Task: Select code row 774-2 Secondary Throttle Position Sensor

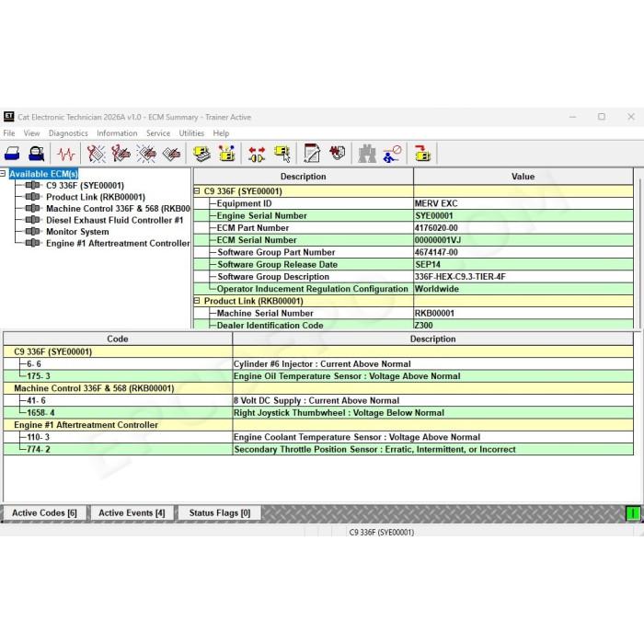Action: coord(318,449)
